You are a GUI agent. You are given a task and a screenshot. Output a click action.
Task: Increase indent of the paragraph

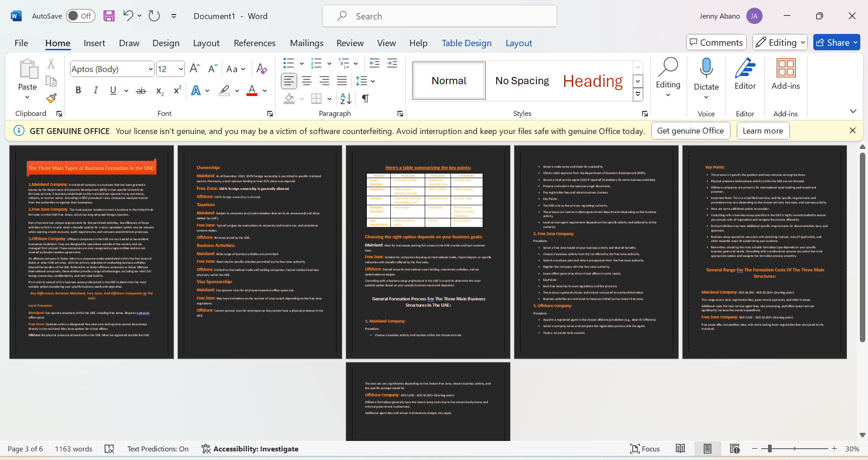(x=392, y=63)
